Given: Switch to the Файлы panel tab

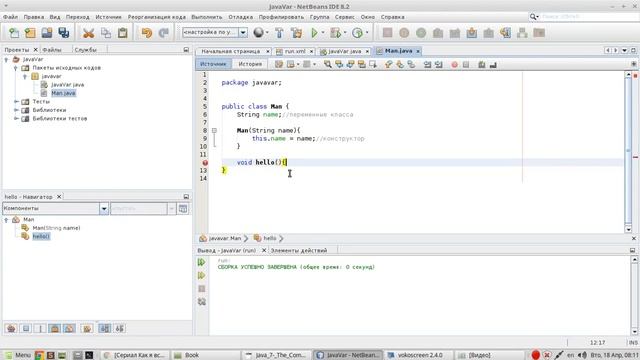Looking at the screenshot, I should click(x=52, y=50).
